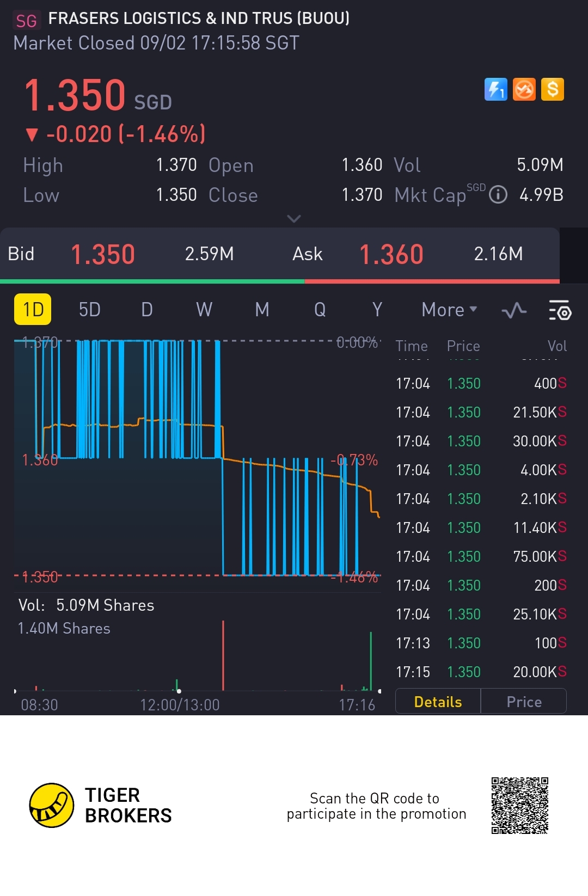Tap the orange round badge icon

524,89
